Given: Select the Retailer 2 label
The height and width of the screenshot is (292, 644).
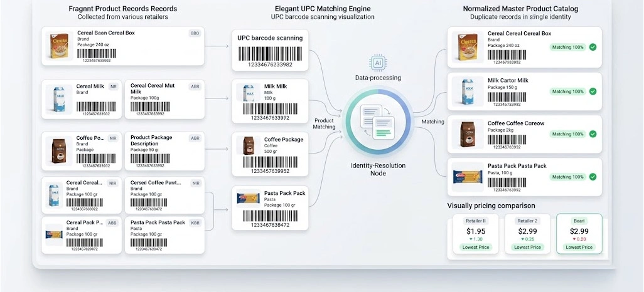Looking at the screenshot, I should coord(527,221).
